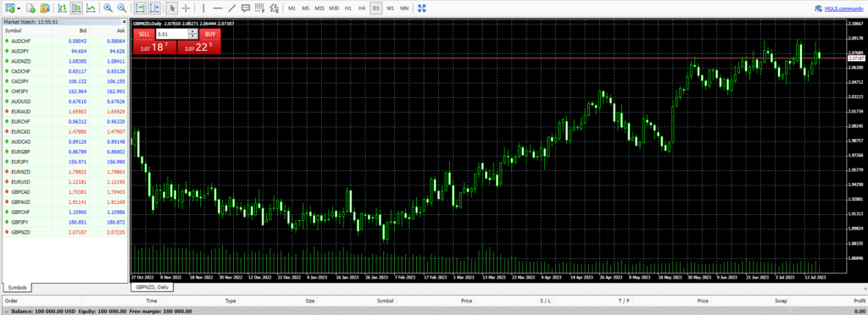Select AUDJPY row in Market Watch
This screenshot has width=868, height=315.
click(x=65, y=52)
